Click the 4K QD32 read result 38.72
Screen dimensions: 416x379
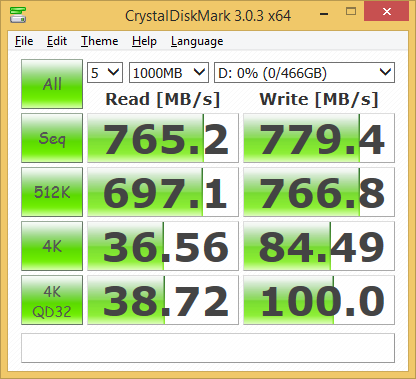tap(163, 300)
